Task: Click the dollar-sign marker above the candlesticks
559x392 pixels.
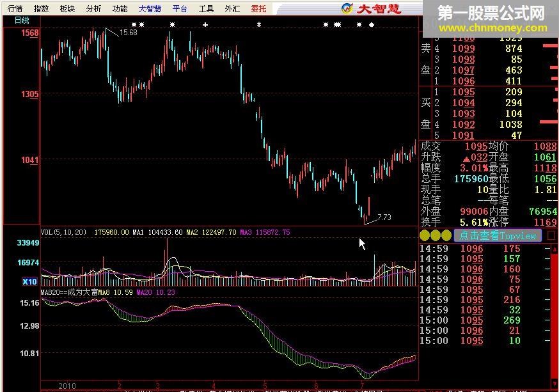Action: pyautogui.click(x=259, y=24)
